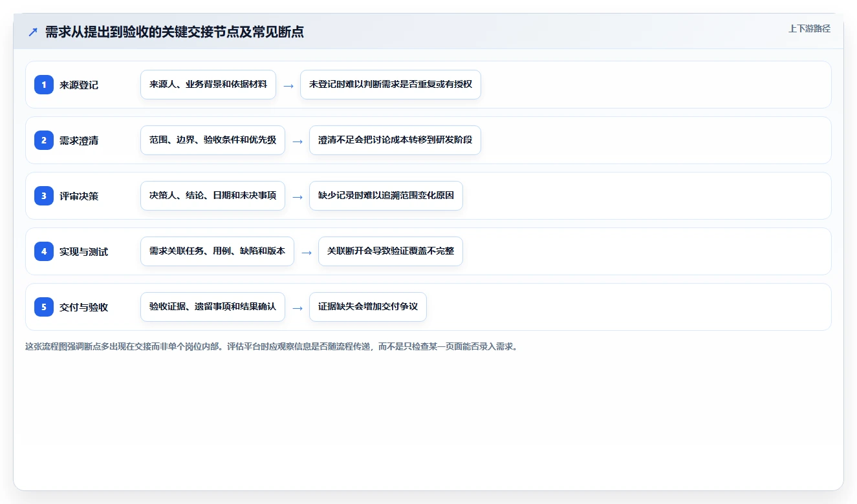This screenshot has width=857, height=504.
Task: Click the 上下游路径 label
Action: pos(809,28)
